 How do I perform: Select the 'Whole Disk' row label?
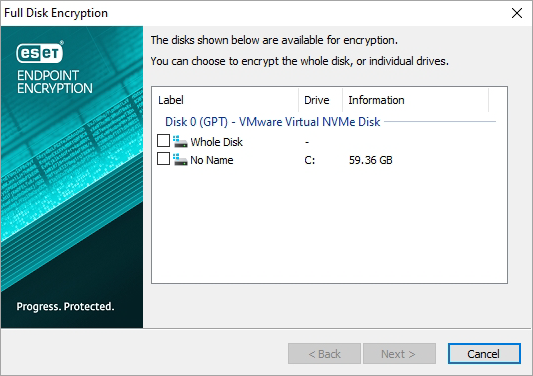pyautogui.click(x=217, y=142)
